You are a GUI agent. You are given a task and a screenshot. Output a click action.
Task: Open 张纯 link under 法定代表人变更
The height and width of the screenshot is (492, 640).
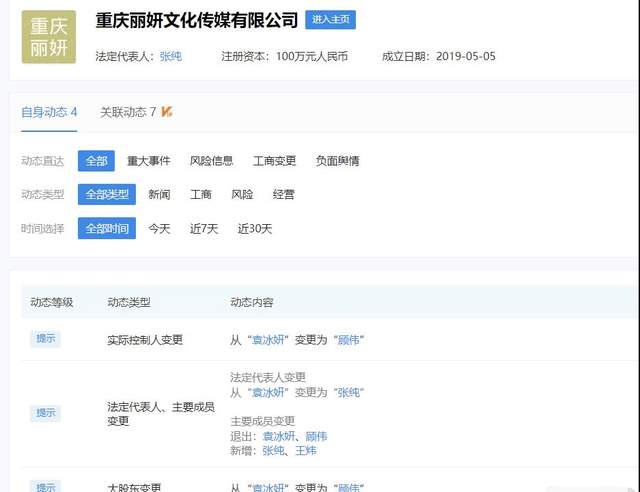tap(349, 392)
